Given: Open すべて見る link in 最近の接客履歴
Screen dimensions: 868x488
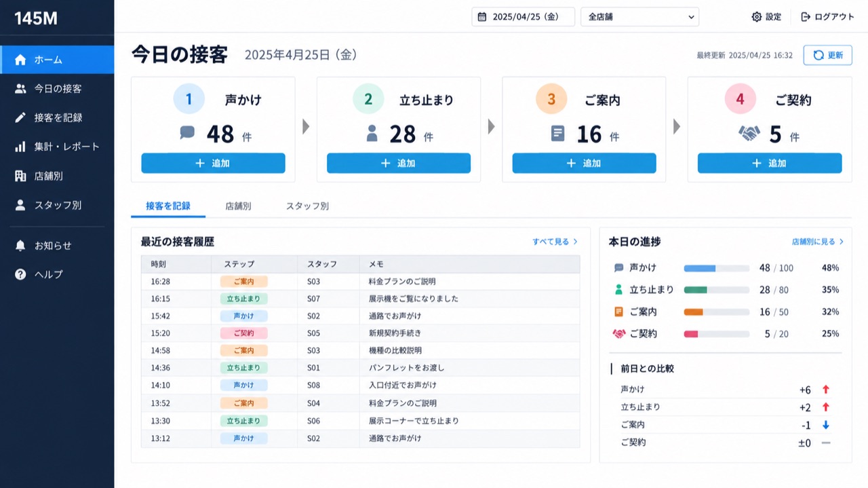Looking at the screenshot, I should [x=555, y=242].
